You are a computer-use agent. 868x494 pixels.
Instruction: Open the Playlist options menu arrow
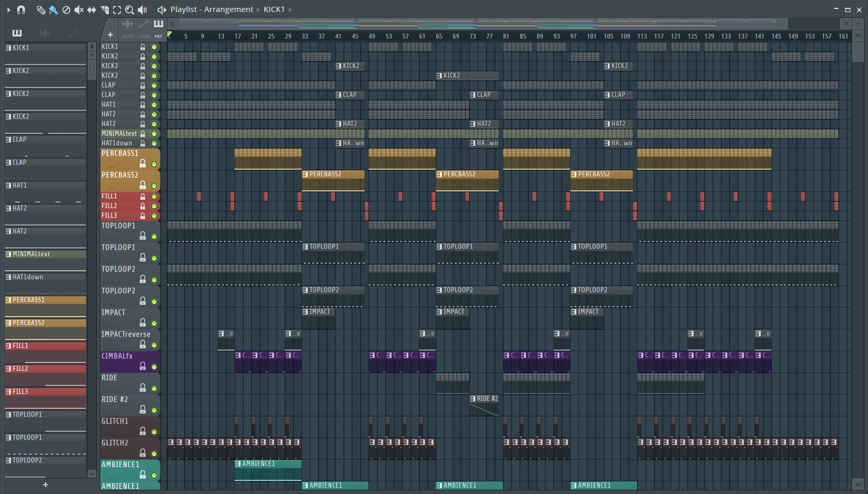point(9,10)
